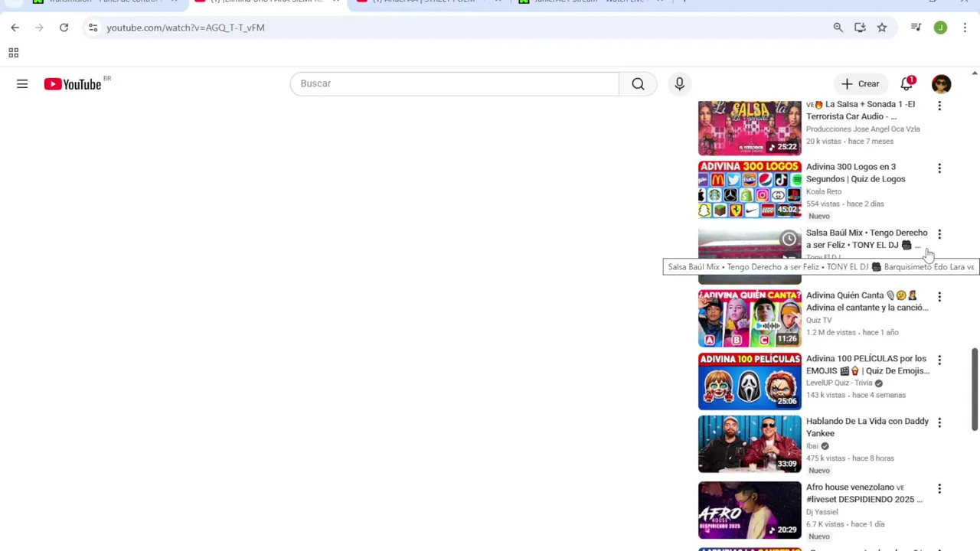Open Adivina 300 Logos thumbnail
980x551 pixels.
coord(750,190)
